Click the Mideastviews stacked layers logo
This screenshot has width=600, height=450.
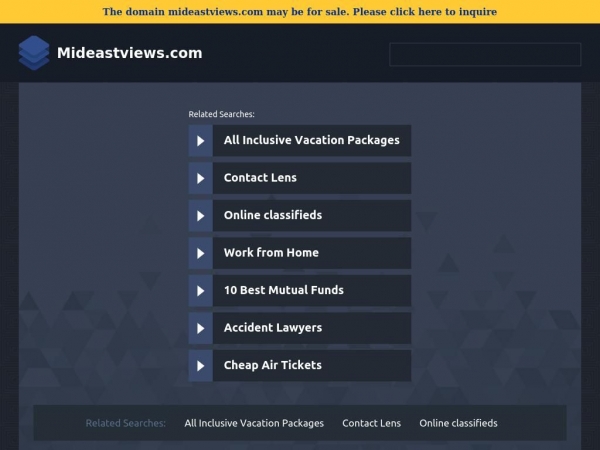click(34, 53)
